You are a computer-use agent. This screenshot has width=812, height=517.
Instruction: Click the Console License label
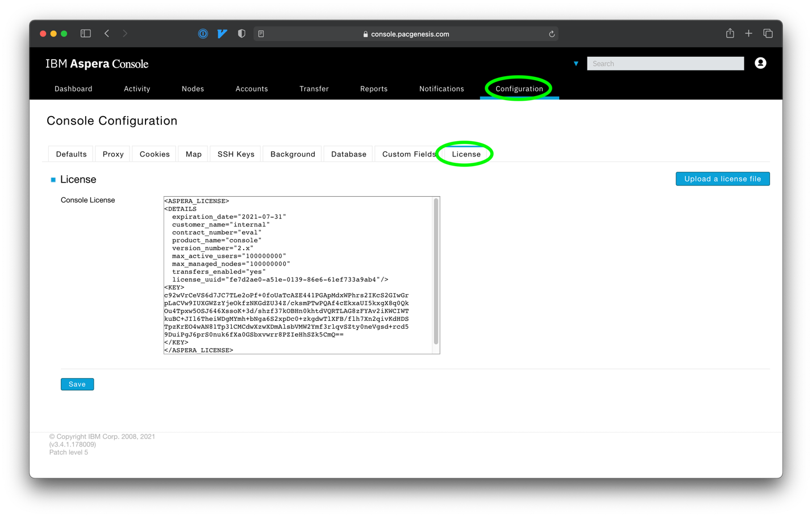click(88, 200)
